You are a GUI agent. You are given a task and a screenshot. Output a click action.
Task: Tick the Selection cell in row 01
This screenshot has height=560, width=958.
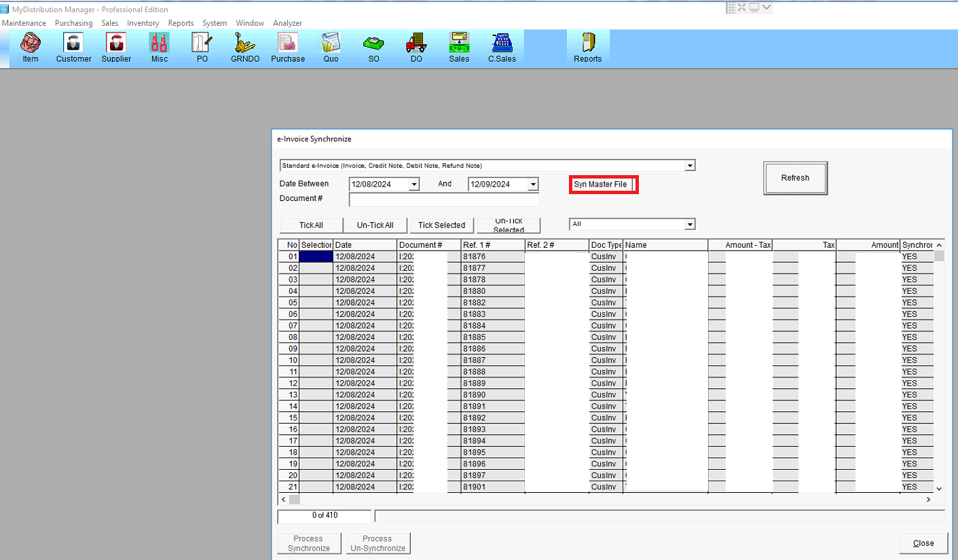coord(316,257)
